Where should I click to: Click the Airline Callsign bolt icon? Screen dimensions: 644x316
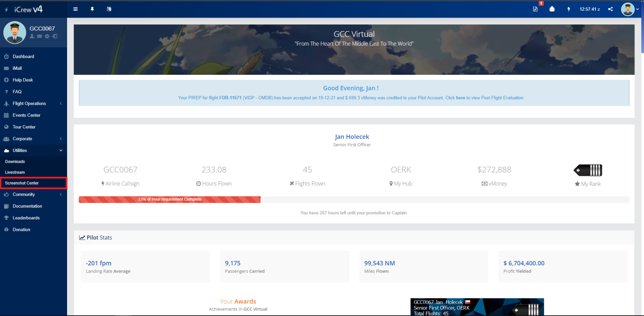pyautogui.click(x=103, y=184)
